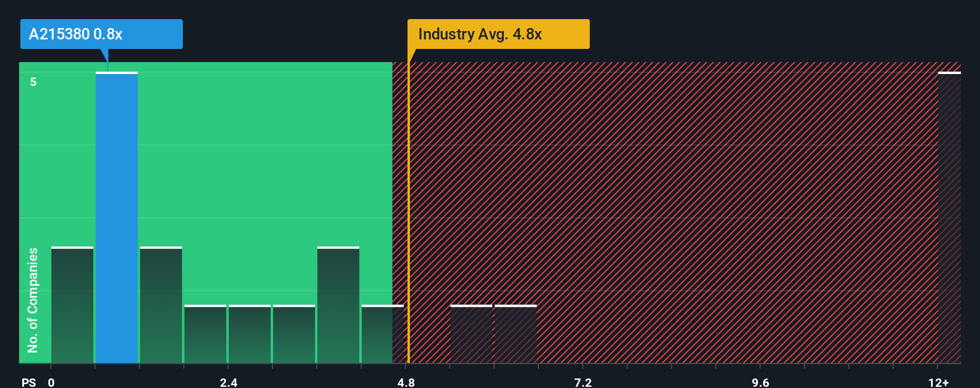This screenshot has width=980, height=388.
Task: Click the x-axis label 4.8
Action: coord(406,382)
